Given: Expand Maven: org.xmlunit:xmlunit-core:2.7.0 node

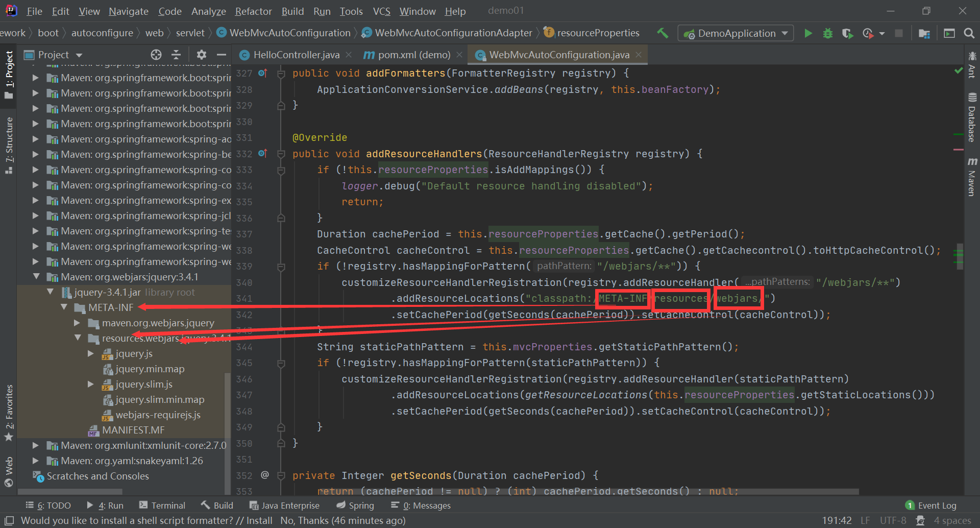Looking at the screenshot, I should pos(36,445).
